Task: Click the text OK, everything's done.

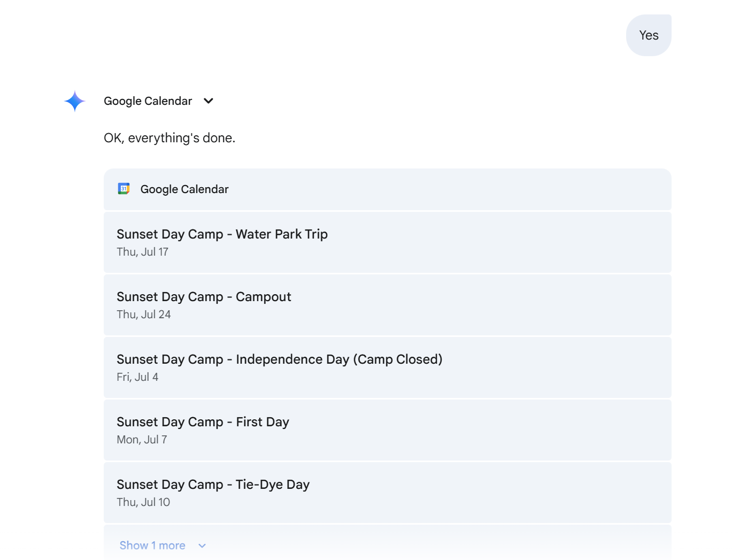Action: coord(169,138)
